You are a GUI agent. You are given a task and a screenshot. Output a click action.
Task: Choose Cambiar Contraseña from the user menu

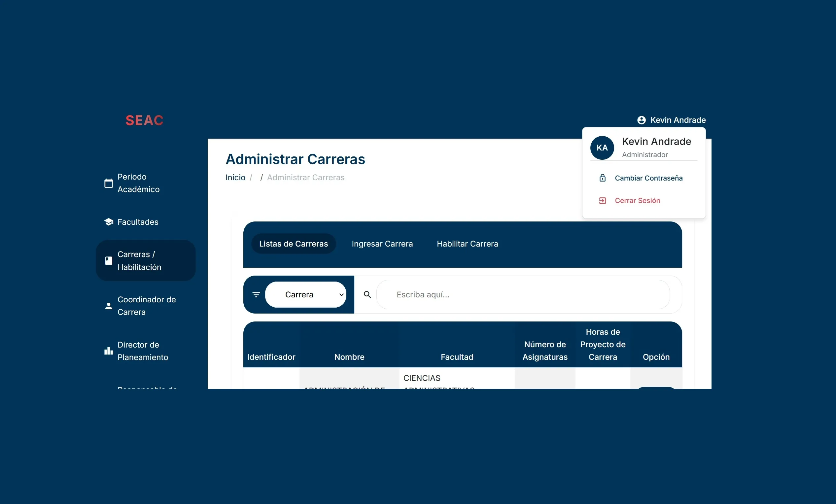[x=648, y=178]
